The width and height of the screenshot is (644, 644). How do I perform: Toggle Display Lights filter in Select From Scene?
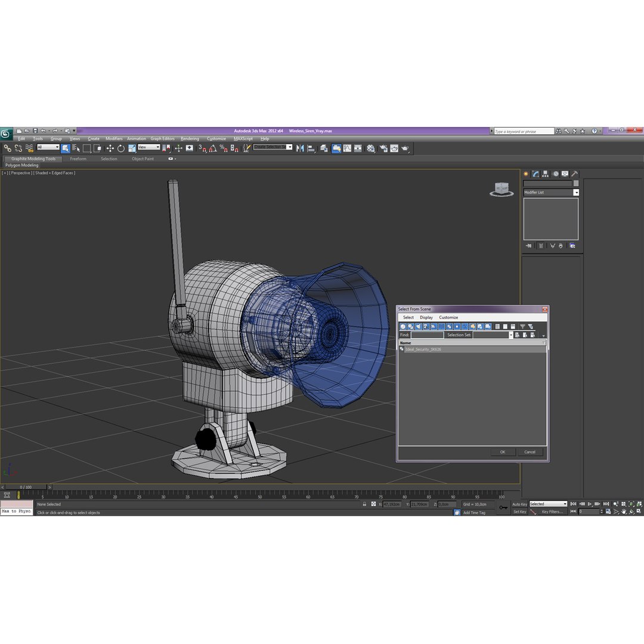419,327
